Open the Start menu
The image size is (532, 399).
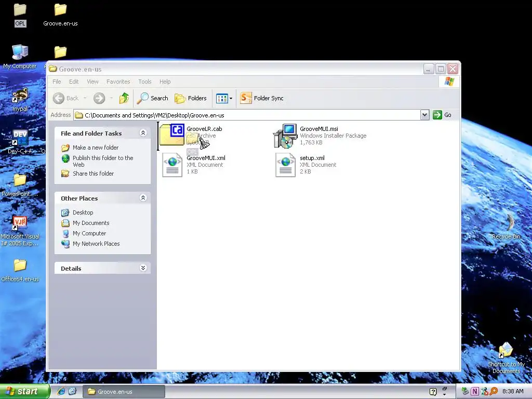click(25, 392)
